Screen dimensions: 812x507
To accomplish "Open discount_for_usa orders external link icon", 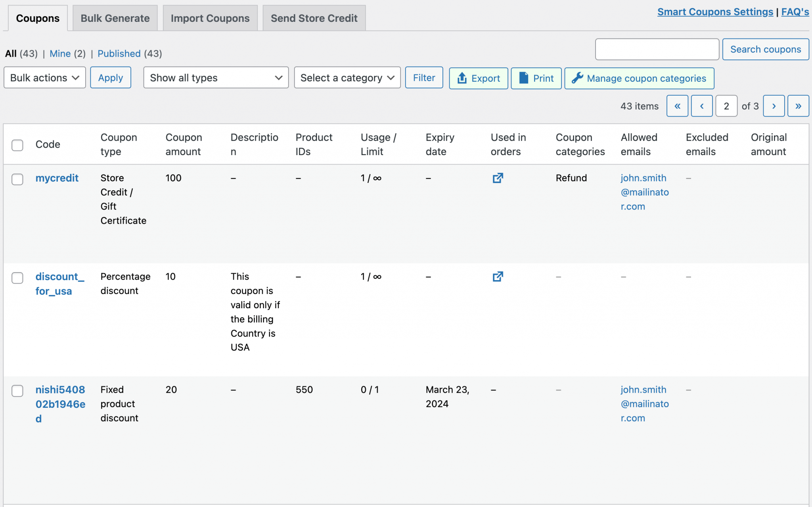I will (x=498, y=277).
